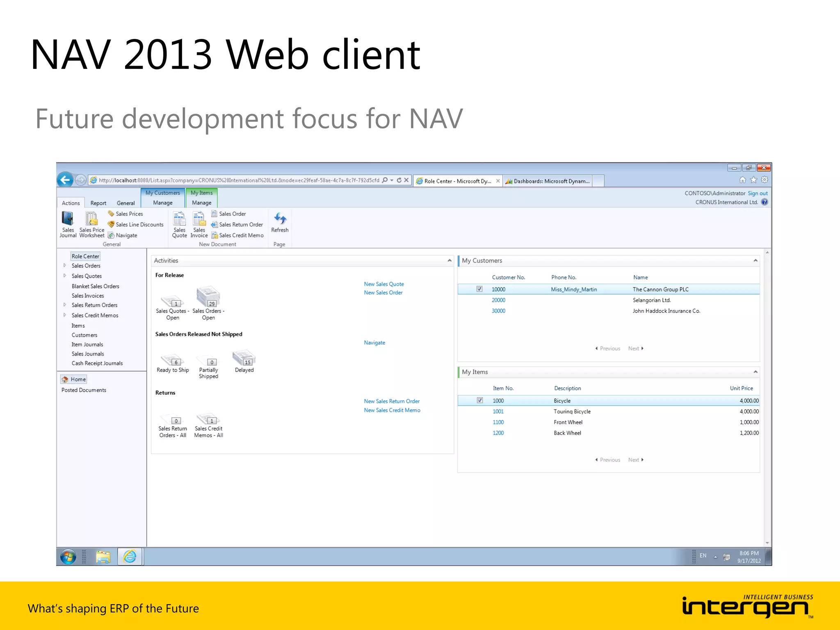
Task: Open the browser tools gear icon
Action: point(765,180)
